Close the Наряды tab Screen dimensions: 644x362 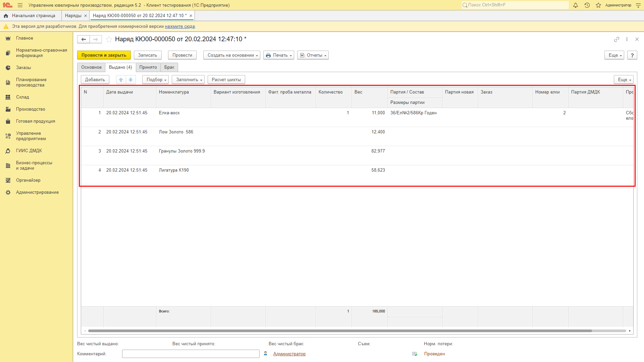[x=86, y=16]
